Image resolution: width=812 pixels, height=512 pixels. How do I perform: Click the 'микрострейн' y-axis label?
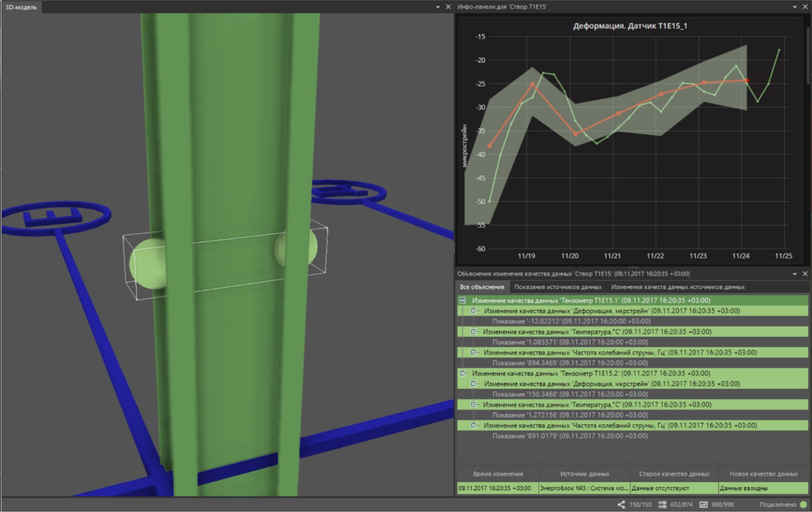(464, 146)
